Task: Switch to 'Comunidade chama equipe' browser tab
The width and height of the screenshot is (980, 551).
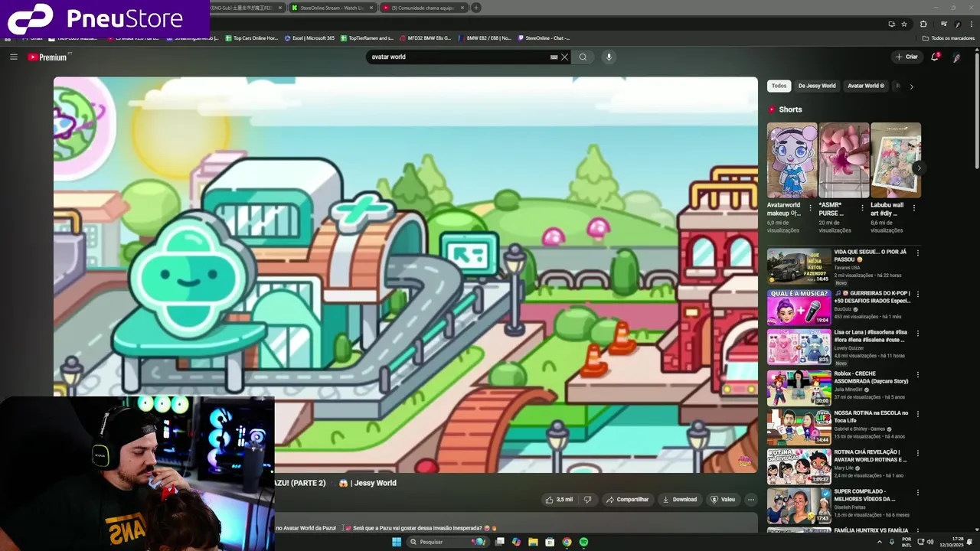Action: tap(423, 8)
